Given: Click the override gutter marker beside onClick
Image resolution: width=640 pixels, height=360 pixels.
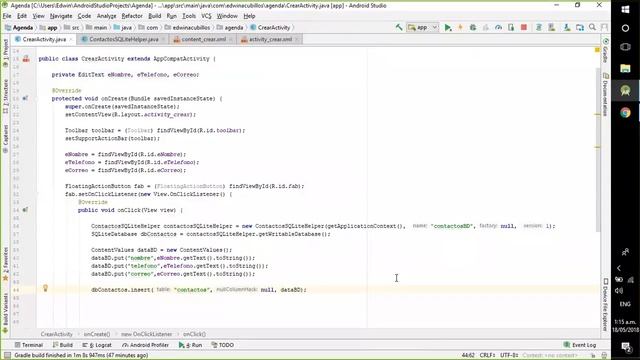Looking at the screenshot, I should click(x=25, y=210).
